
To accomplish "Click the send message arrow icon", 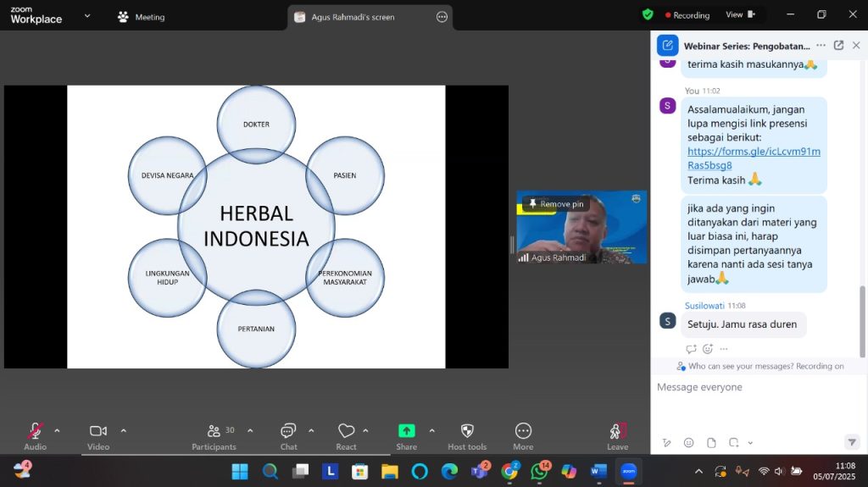I will tap(851, 442).
